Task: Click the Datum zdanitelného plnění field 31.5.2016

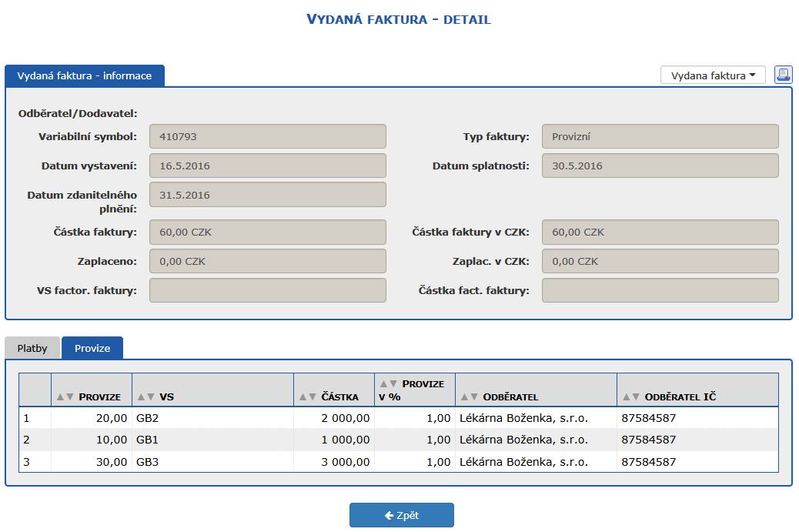Action: point(268,195)
